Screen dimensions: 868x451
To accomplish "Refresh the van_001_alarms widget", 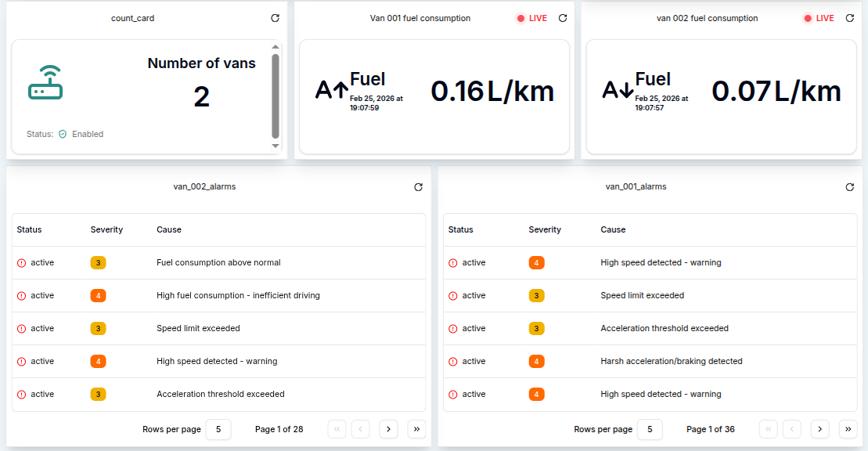I will point(850,187).
